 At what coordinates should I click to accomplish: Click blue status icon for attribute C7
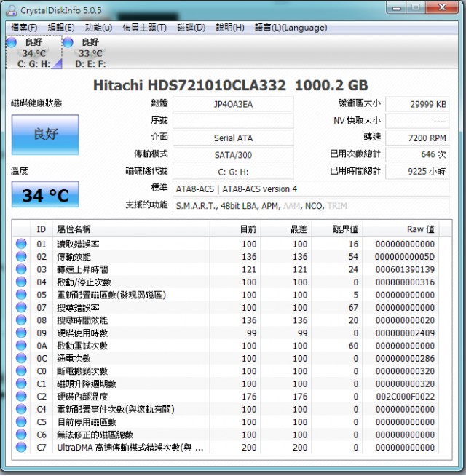(21, 448)
